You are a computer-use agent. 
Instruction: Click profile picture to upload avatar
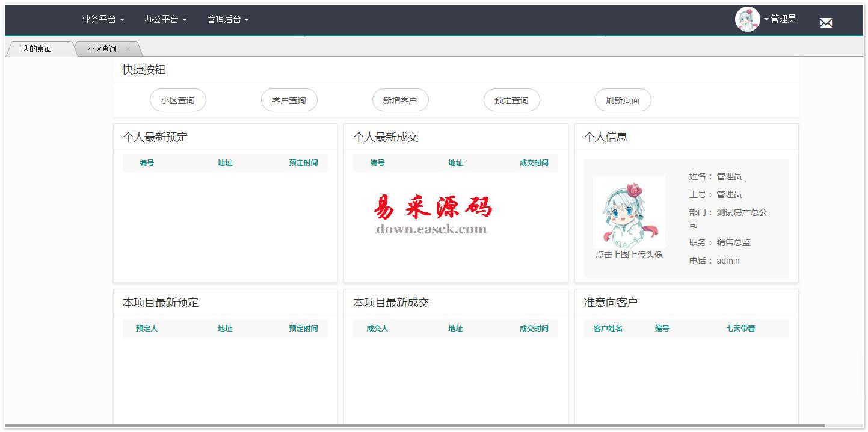point(629,212)
